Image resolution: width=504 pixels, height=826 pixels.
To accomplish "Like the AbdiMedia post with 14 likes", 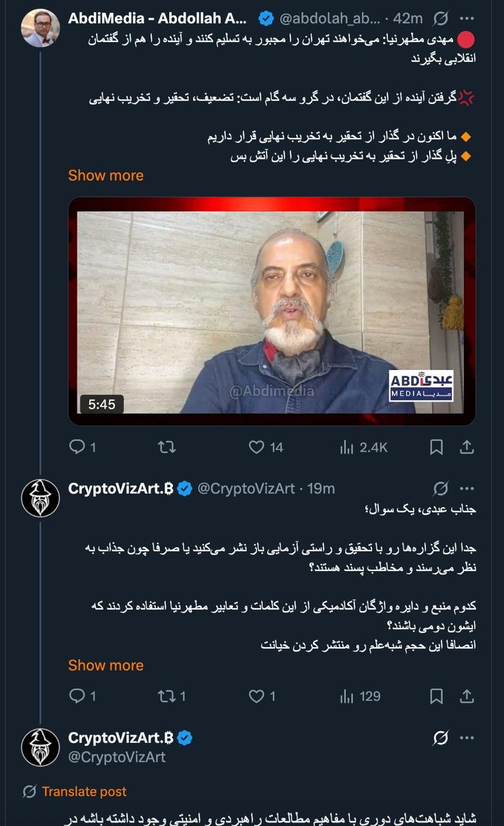I will tap(257, 447).
